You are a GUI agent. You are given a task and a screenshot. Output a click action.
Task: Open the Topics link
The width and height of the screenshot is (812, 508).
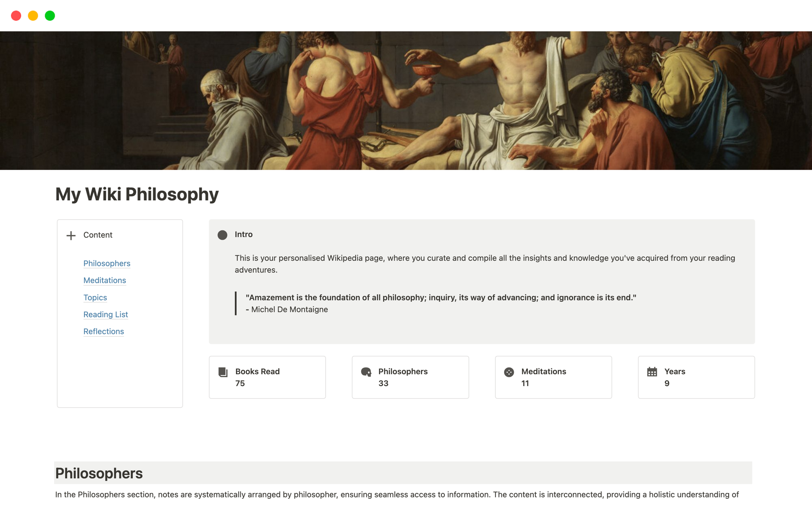click(x=95, y=298)
